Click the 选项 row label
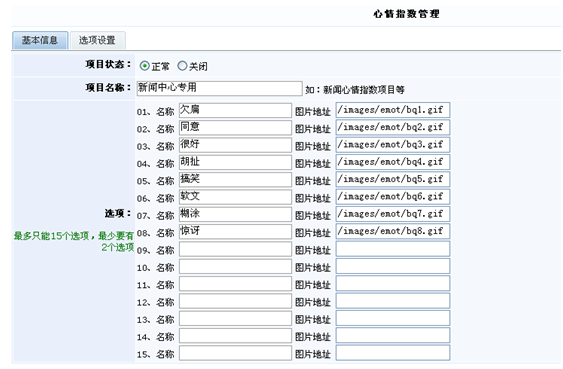 click(118, 214)
